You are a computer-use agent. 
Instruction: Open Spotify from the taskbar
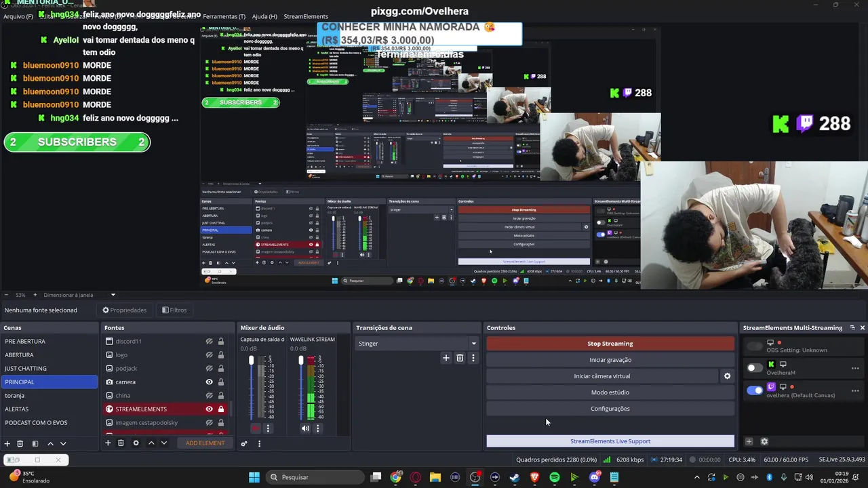(555, 477)
